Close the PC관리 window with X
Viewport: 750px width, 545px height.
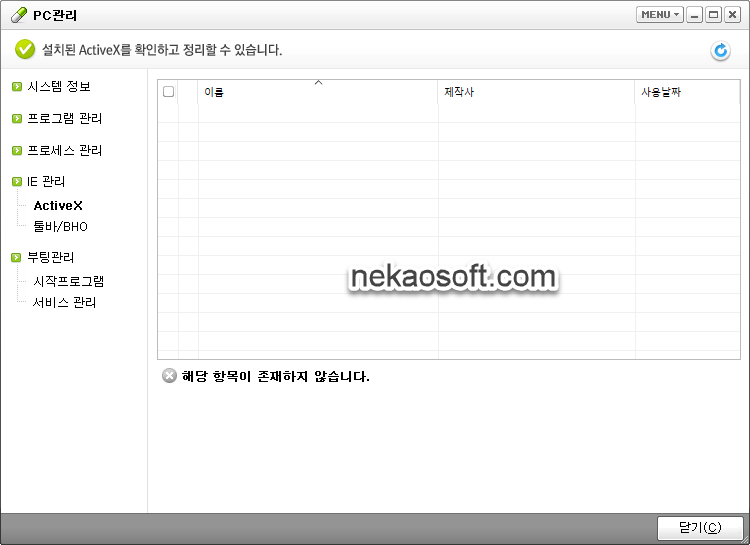[x=732, y=15]
